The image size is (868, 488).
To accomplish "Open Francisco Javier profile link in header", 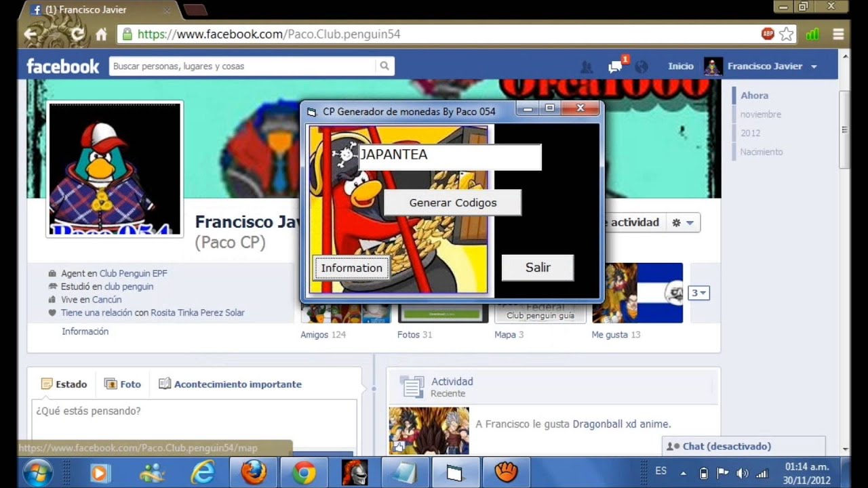I will coord(764,66).
